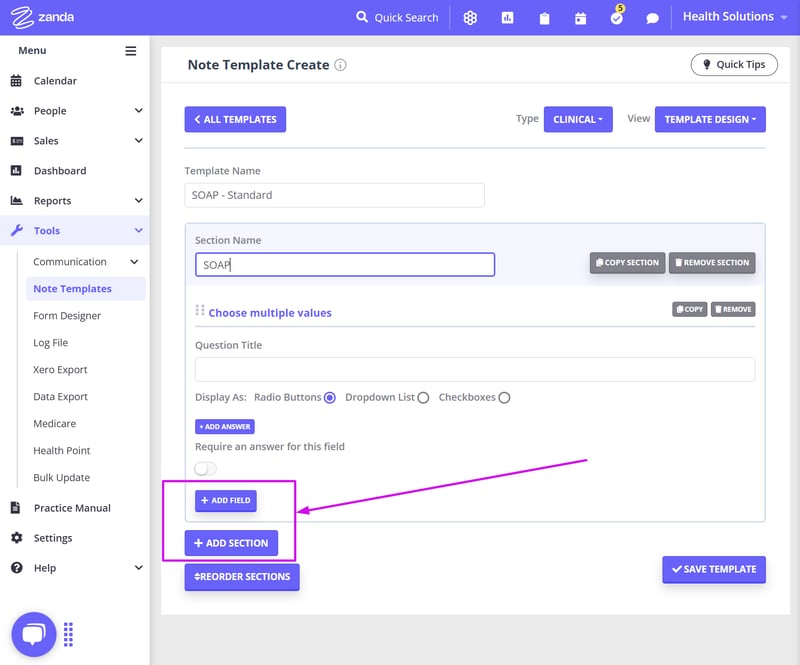
Task: Select the Dropdown List display option
Action: [423, 398]
